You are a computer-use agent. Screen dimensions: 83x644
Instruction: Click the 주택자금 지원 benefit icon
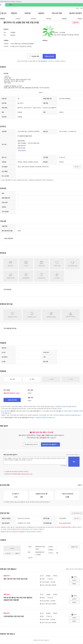point(11,276)
